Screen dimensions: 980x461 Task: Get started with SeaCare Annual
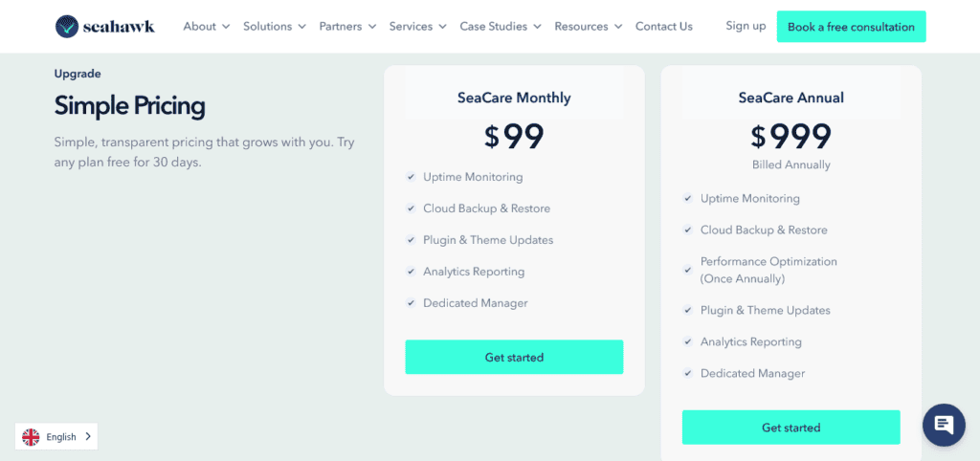point(791,428)
